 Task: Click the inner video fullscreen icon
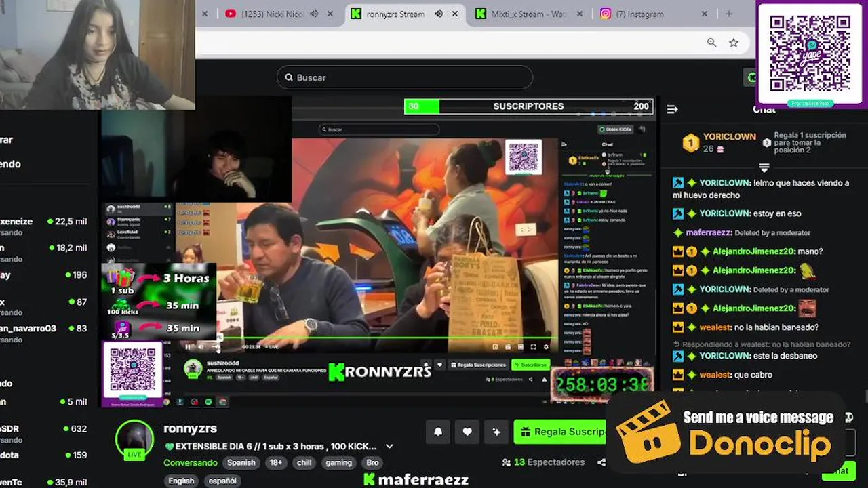(533, 347)
